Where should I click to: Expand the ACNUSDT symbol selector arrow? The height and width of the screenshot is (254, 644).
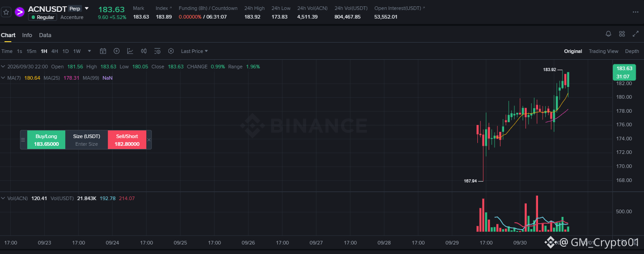click(x=87, y=9)
